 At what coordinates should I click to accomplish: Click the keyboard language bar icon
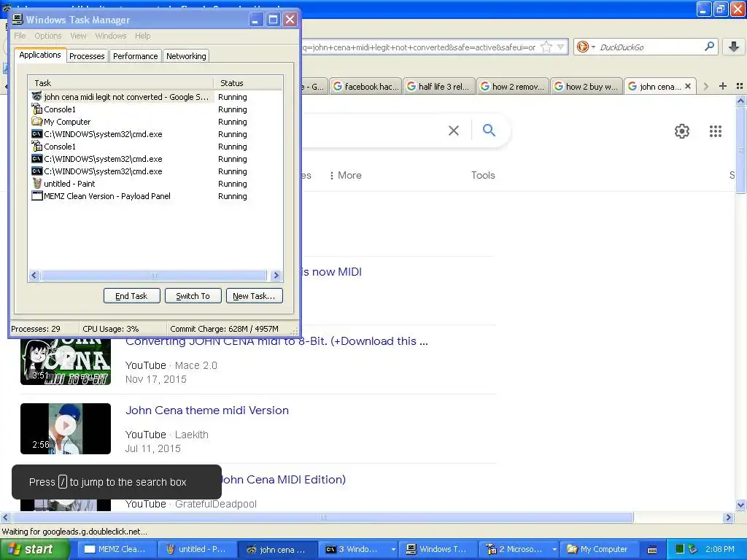(x=652, y=550)
